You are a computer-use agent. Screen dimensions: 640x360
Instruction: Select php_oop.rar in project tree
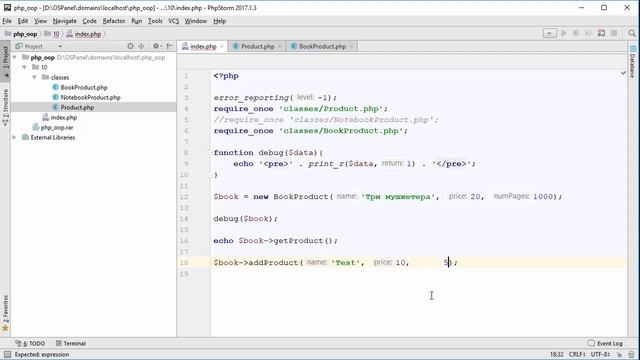[x=57, y=127]
